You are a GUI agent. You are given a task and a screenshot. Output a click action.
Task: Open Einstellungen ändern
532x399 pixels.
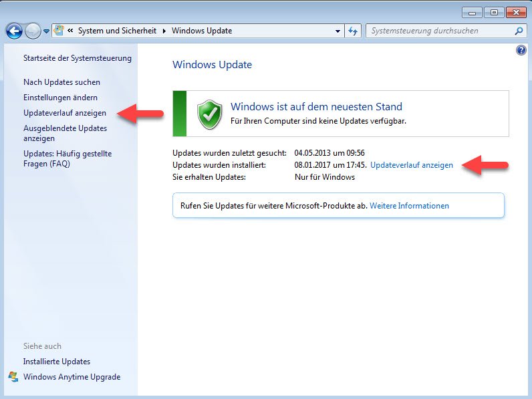click(60, 98)
